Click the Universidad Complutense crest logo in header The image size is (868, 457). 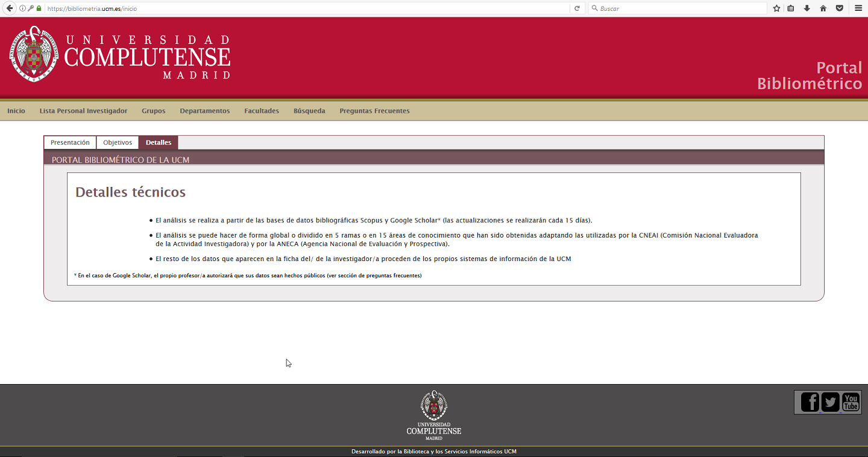click(x=34, y=54)
